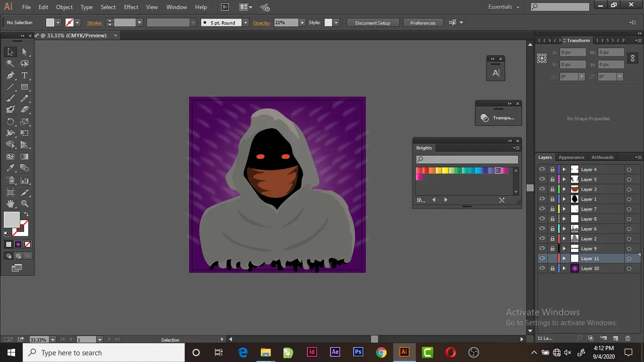Open the Effect menu

(131, 7)
